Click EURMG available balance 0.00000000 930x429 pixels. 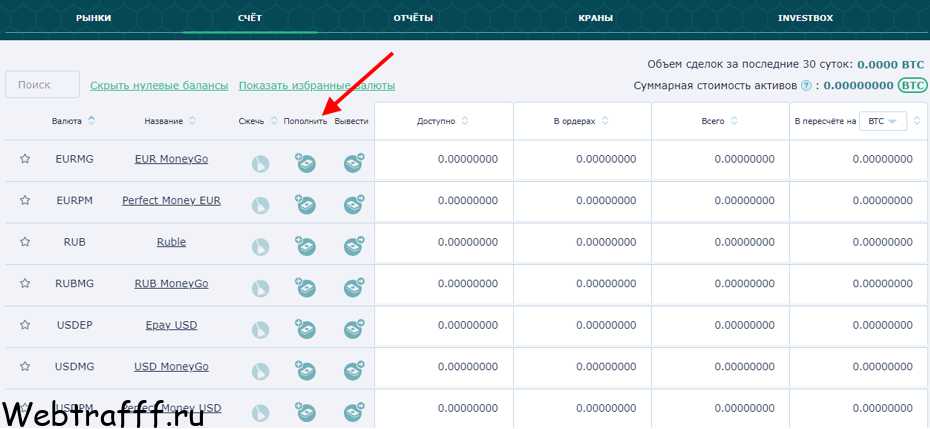click(x=468, y=159)
